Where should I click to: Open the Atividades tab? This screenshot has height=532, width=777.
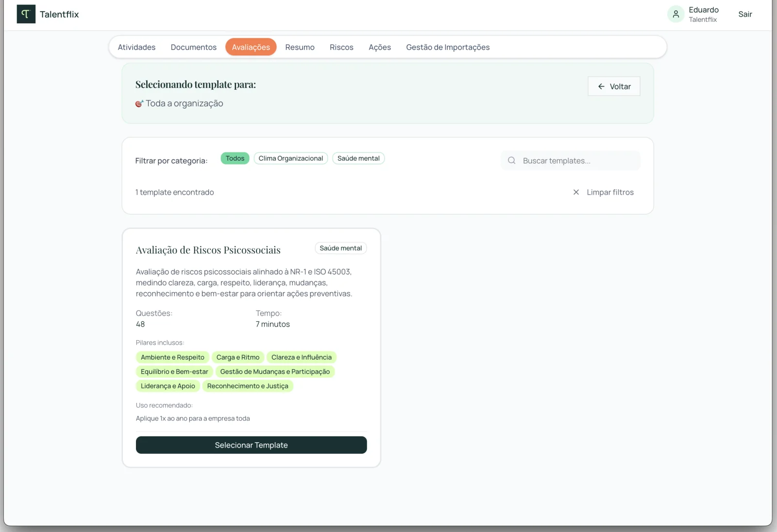coord(136,47)
